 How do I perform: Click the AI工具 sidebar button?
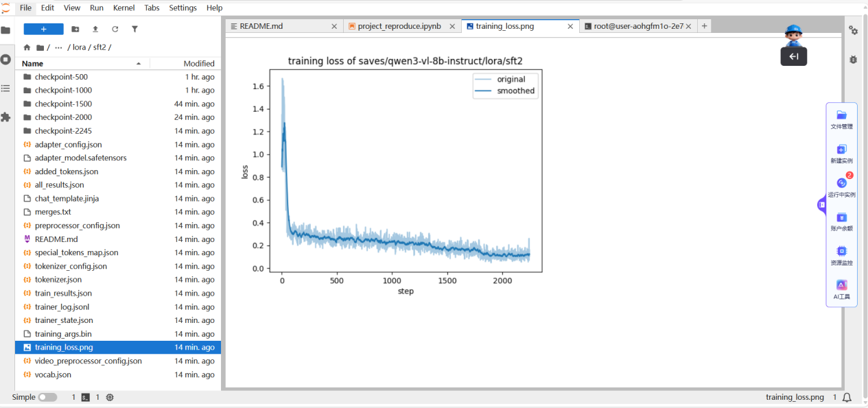tap(841, 289)
